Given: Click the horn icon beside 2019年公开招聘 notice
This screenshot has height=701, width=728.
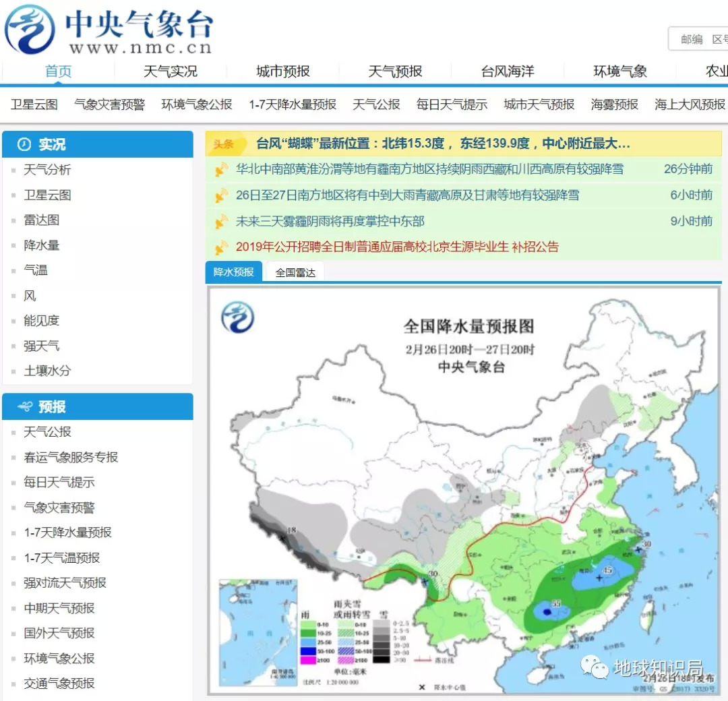Looking at the screenshot, I should pos(222,247).
